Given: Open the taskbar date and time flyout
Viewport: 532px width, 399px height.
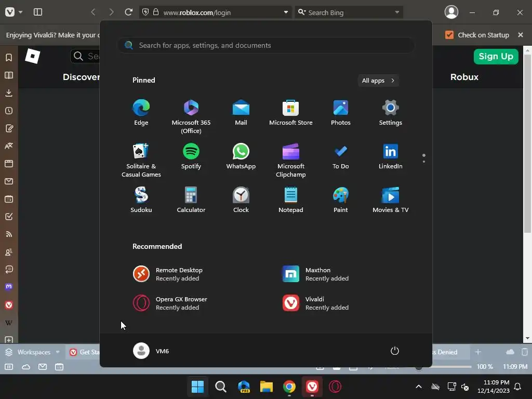Looking at the screenshot, I should 494,387.
